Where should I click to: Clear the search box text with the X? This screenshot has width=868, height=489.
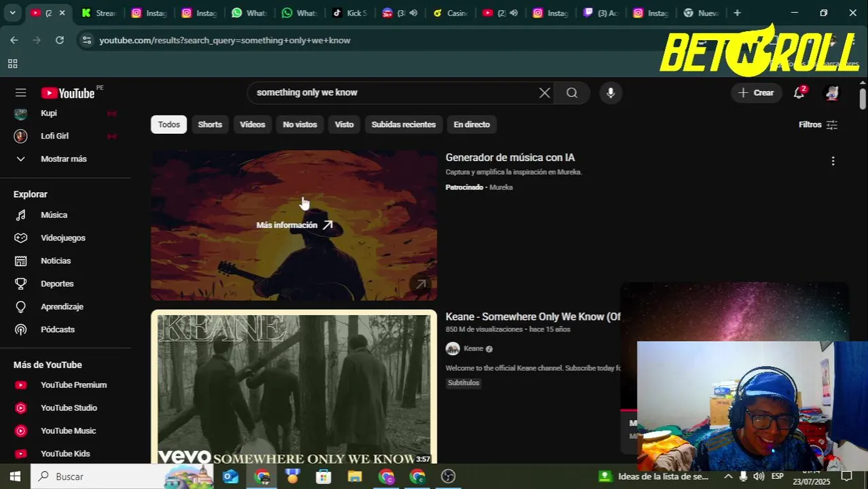pos(545,93)
